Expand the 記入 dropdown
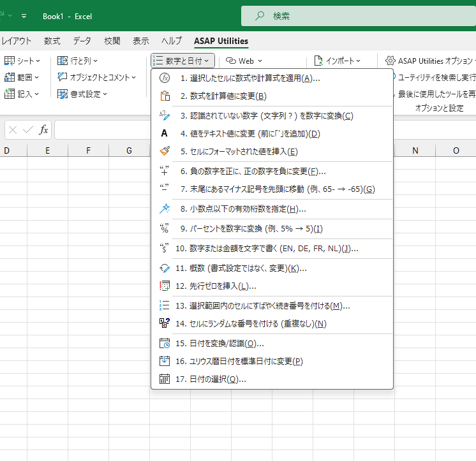Viewport: 476px width, 461px height. 22,94
